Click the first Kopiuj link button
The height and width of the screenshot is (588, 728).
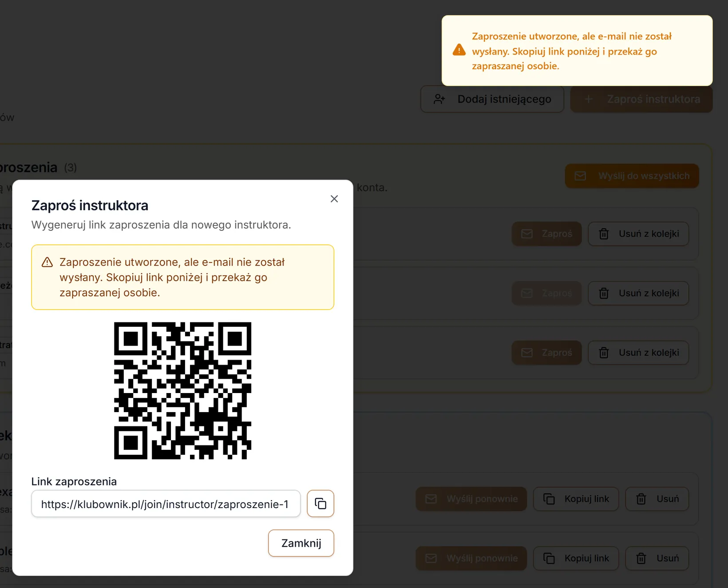click(x=576, y=499)
